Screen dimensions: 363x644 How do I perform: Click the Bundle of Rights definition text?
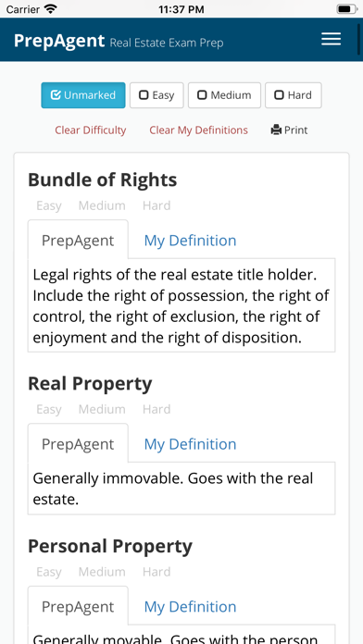[181, 306]
